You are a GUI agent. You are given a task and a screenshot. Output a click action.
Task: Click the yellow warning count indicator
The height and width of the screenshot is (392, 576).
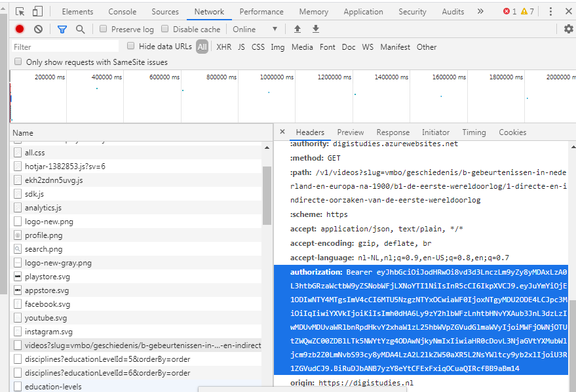pyautogui.click(x=527, y=11)
